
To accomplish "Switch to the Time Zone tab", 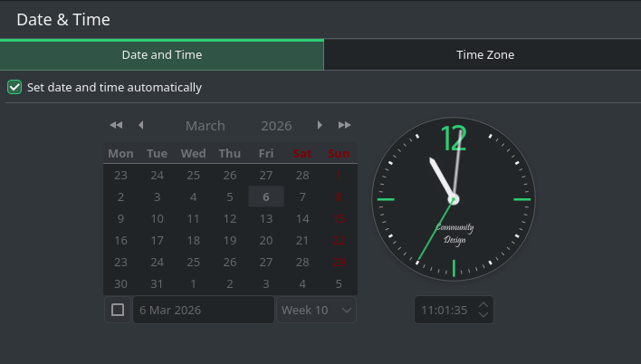I will coord(484,55).
